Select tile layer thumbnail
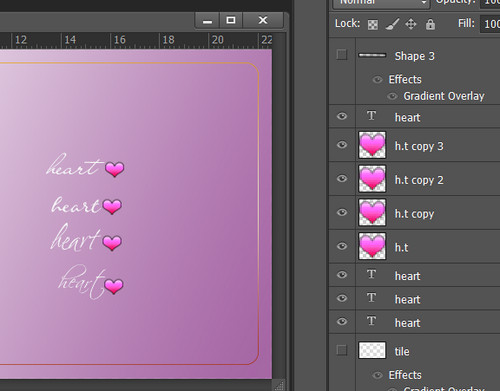 [x=372, y=350]
